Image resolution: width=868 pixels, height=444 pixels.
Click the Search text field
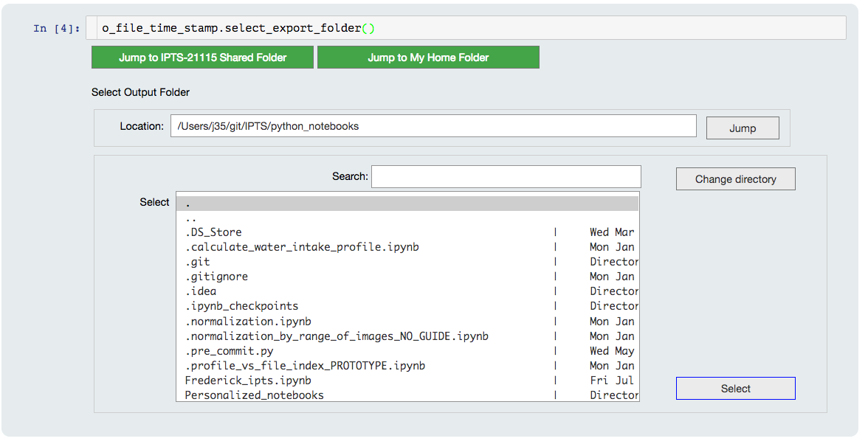point(506,177)
